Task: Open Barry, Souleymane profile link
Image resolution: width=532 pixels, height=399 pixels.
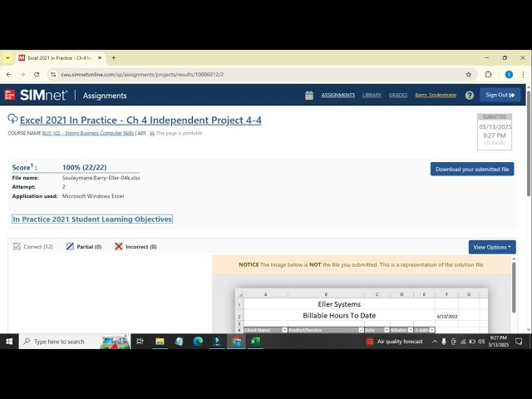Action: coord(436,96)
